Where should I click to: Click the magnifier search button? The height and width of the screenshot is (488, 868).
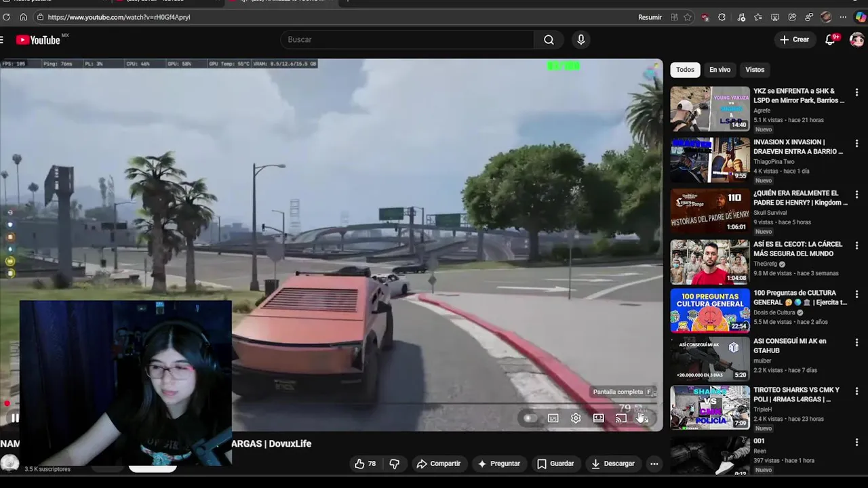pyautogui.click(x=549, y=39)
